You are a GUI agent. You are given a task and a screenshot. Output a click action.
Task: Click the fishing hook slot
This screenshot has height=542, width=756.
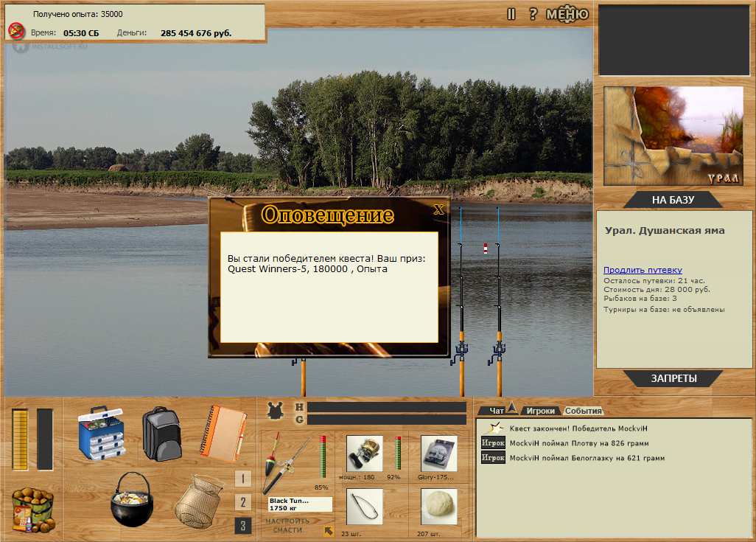(365, 507)
